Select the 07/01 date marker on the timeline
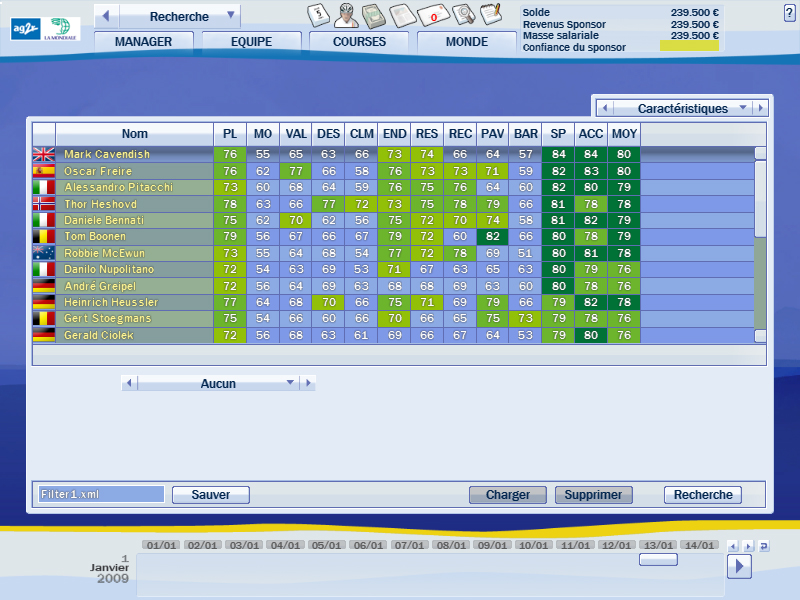800x600 pixels. [x=409, y=545]
